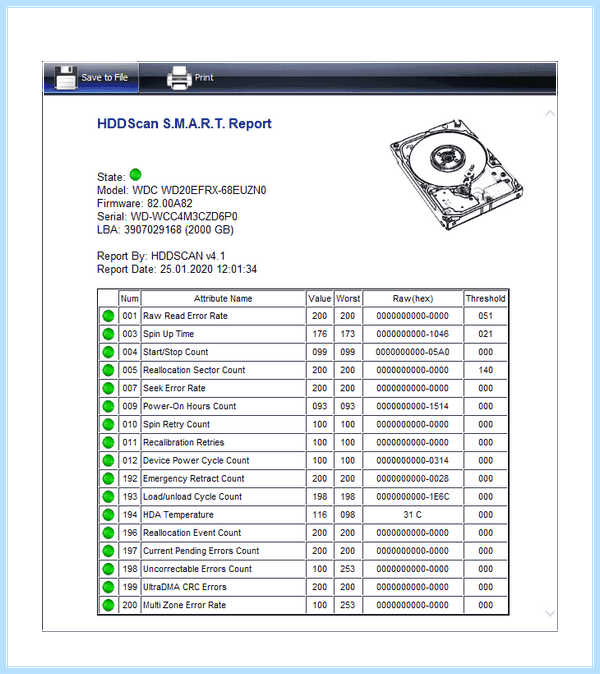Click threshold value 051
Viewport: 600px width, 674px height.
click(486, 316)
